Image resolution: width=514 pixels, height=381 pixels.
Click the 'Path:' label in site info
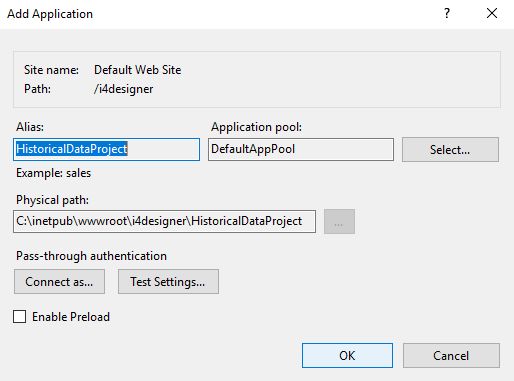[x=37, y=89]
